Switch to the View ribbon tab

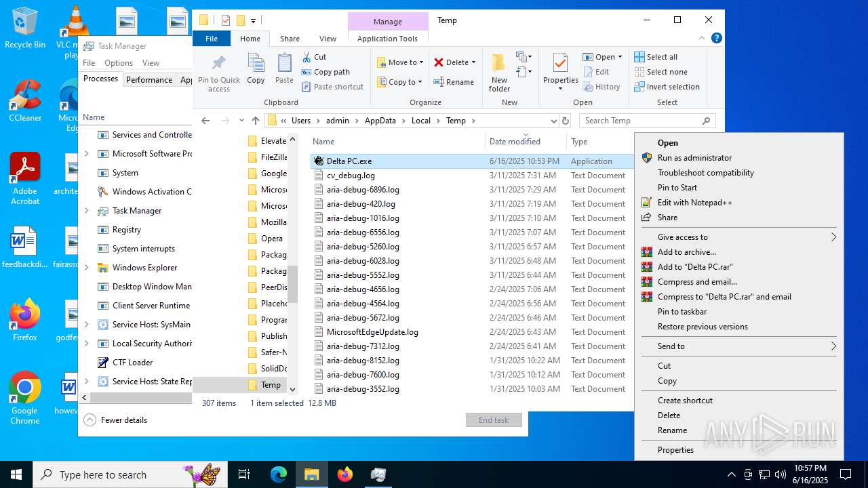(x=328, y=39)
